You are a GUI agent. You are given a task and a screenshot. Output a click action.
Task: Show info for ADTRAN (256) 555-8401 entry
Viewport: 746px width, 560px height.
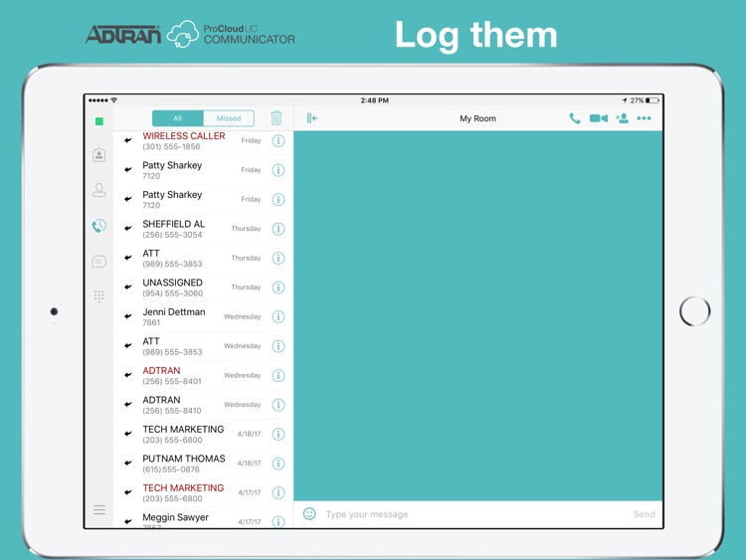click(x=279, y=375)
